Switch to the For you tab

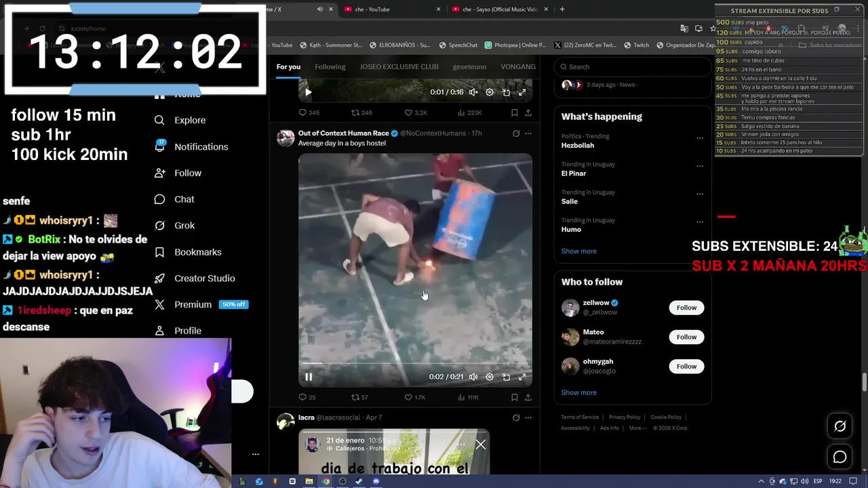coord(288,66)
